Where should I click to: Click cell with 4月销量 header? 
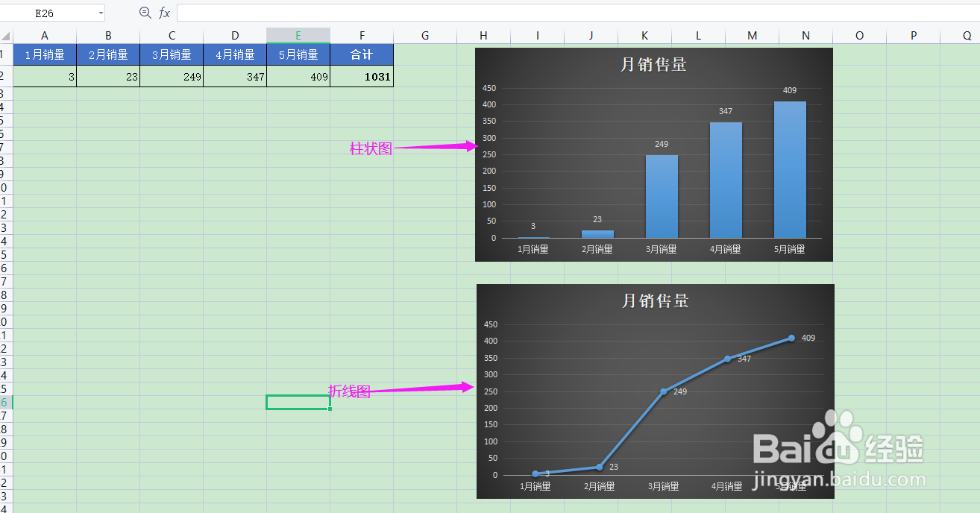235,54
